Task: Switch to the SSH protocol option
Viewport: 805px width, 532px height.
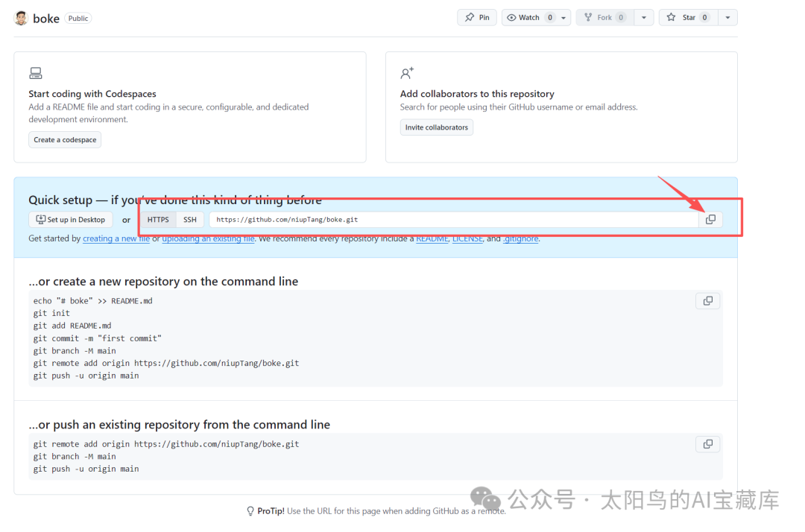Action: [190, 220]
